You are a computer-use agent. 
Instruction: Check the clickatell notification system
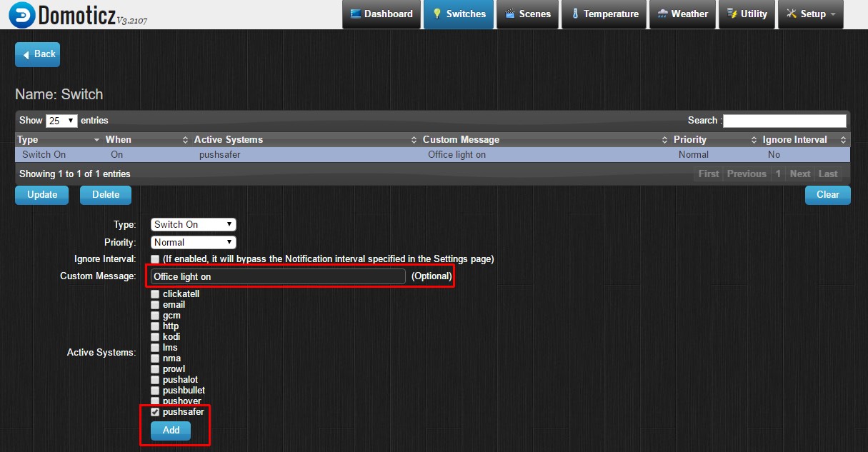click(155, 294)
